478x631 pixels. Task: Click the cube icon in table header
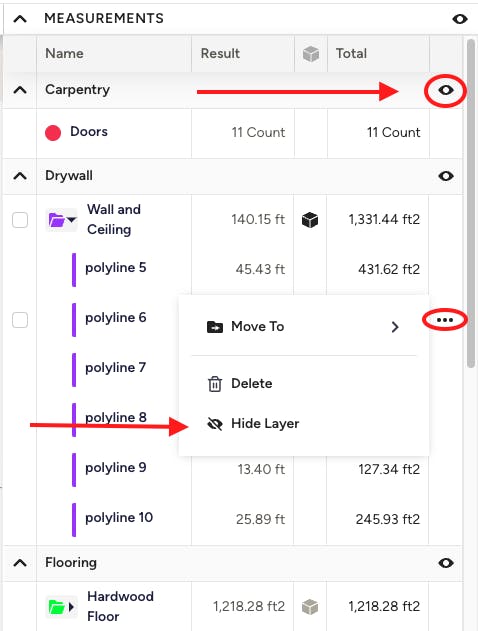[x=311, y=54]
